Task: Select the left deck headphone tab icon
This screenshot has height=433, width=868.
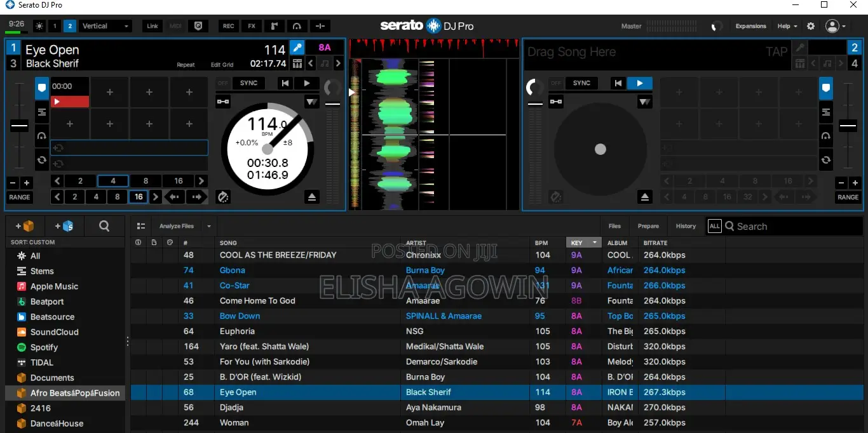Action: [42, 136]
